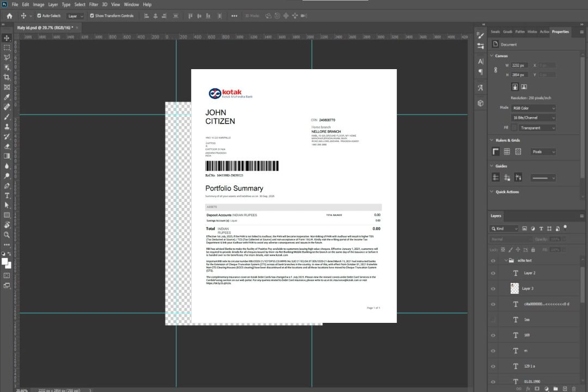
Task: Select the Clone Stamp tool
Action: click(7, 126)
